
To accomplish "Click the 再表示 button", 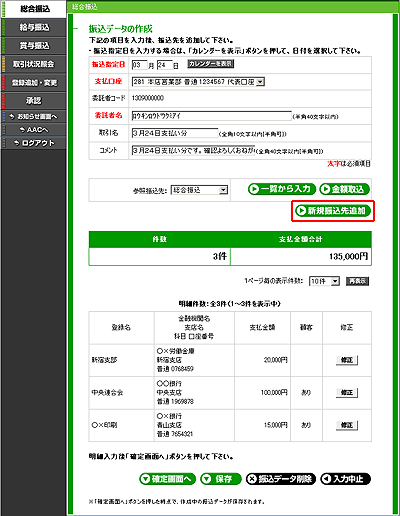I will point(357,281).
